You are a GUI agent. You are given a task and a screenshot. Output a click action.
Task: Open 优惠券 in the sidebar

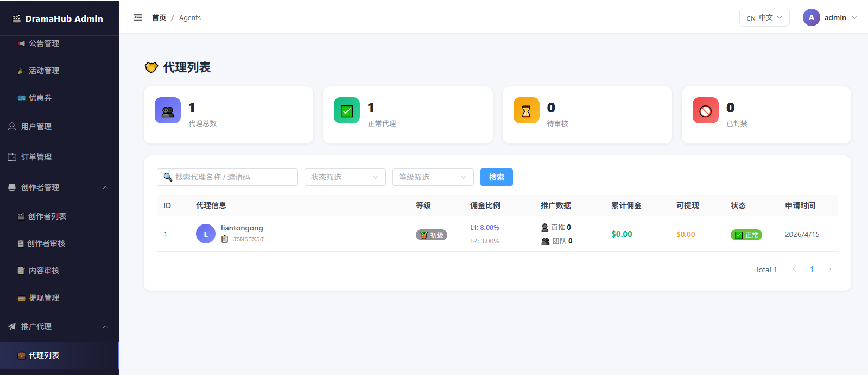click(60, 98)
